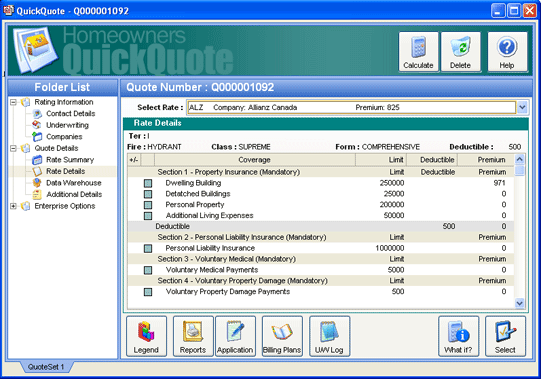Expand the Enterprise Options tree node
The image size is (541, 379).
tap(13, 206)
